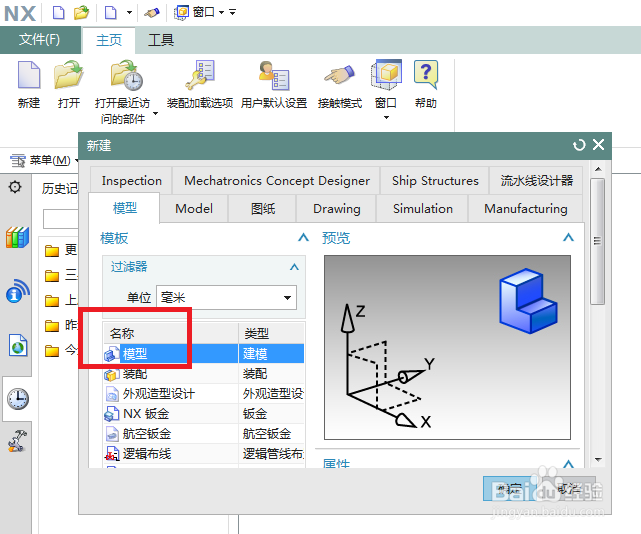Viewport: 641px width, 534px height.
Task: Open the roles tool icon in resource bar
Action: click(x=17, y=441)
